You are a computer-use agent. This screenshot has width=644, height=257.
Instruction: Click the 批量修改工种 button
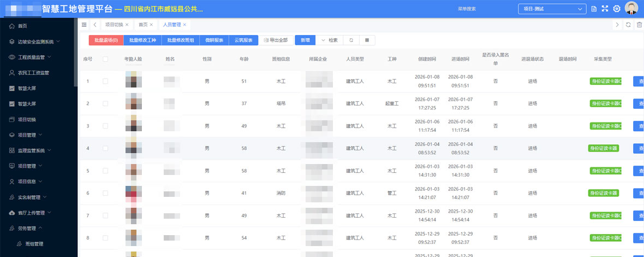(142, 40)
